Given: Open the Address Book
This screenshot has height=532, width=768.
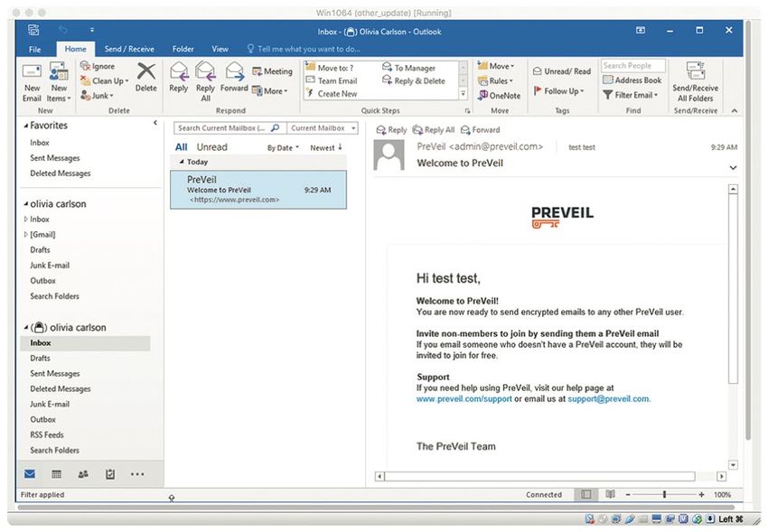Looking at the screenshot, I should [632, 79].
